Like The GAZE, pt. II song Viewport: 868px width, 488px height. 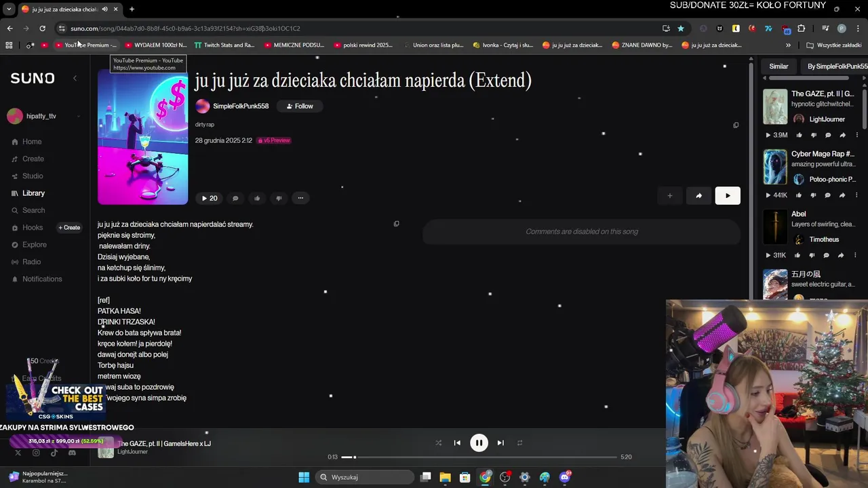798,135
